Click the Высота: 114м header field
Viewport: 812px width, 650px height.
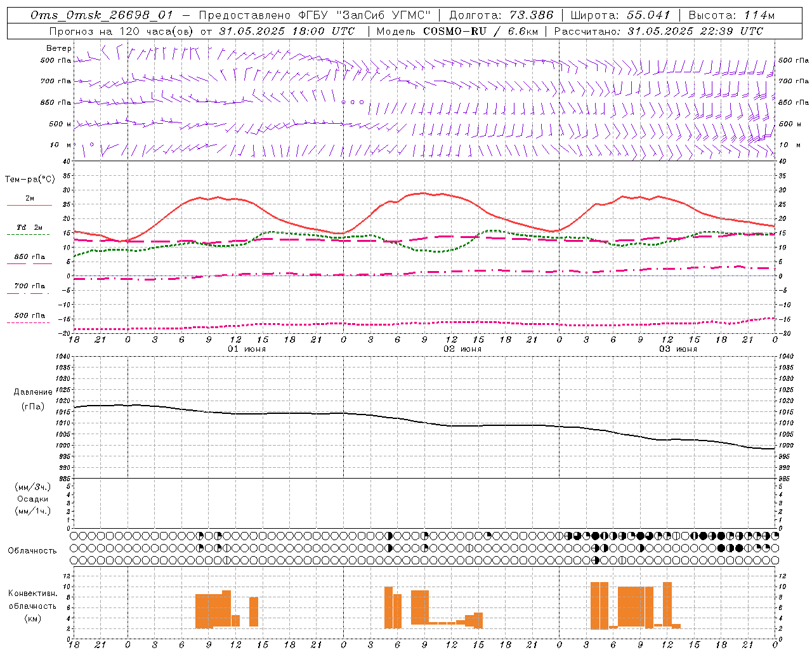tap(731, 15)
